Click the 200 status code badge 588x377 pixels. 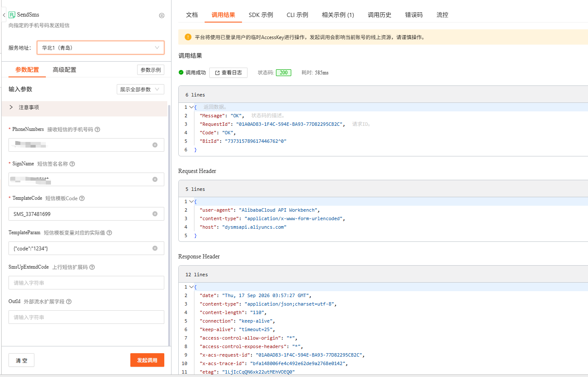pyautogui.click(x=284, y=73)
